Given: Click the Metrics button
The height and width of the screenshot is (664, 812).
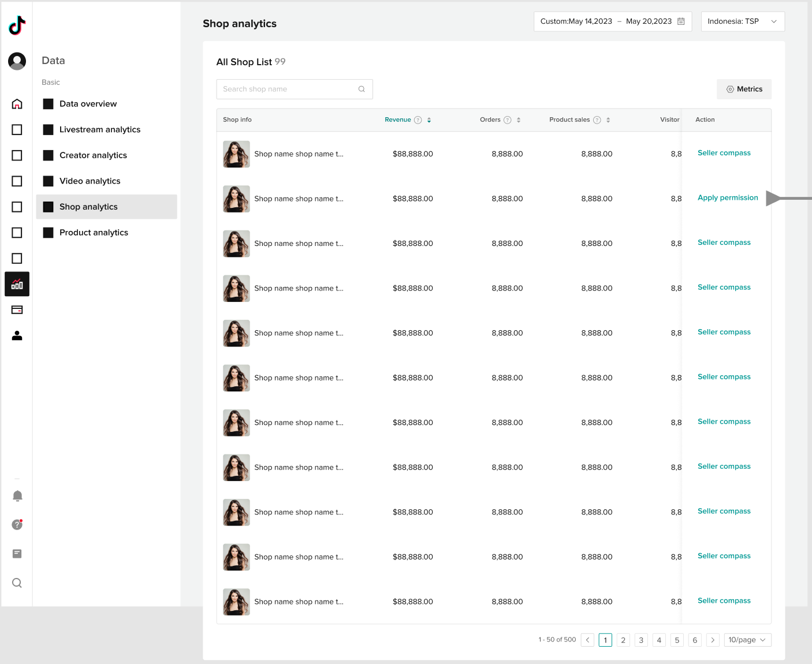Looking at the screenshot, I should [744, 89].
